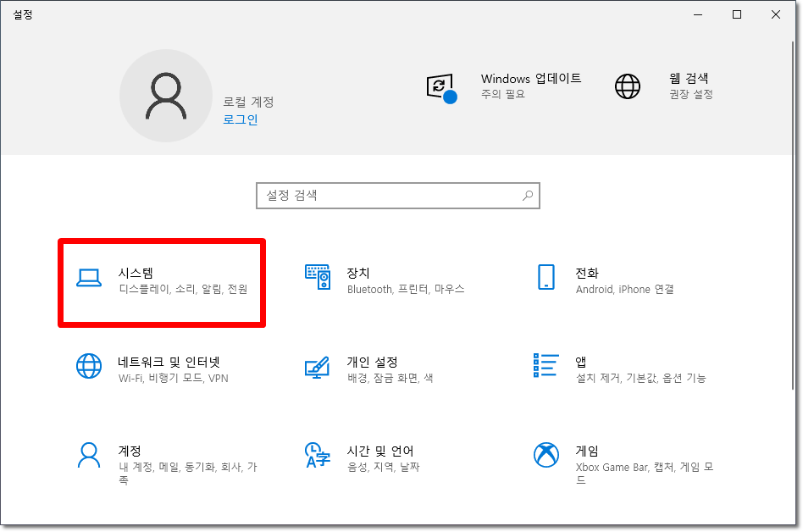Click the magnifier icon in search box
803x532 pixels.
(528, 195)
